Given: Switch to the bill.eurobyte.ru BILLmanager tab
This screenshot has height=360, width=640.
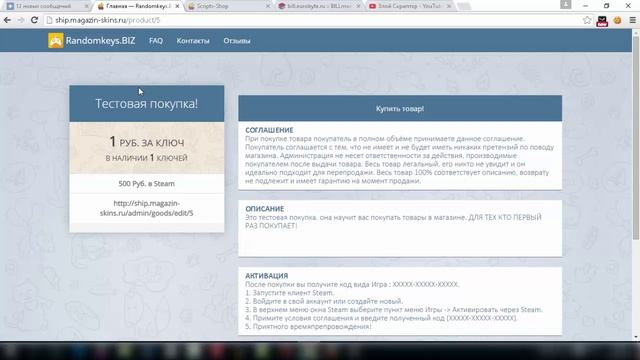Looking at the screenshot, I should [318, 6].
